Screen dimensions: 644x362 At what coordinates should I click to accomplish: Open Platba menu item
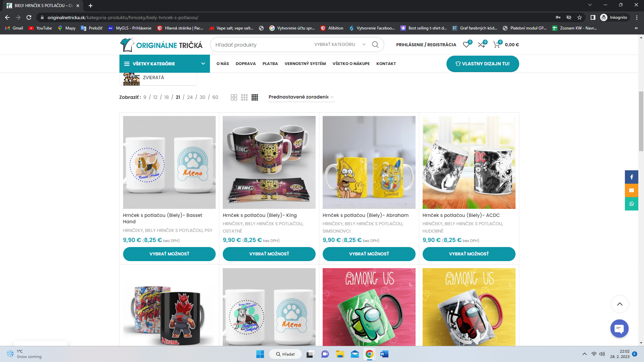[270, 64]
